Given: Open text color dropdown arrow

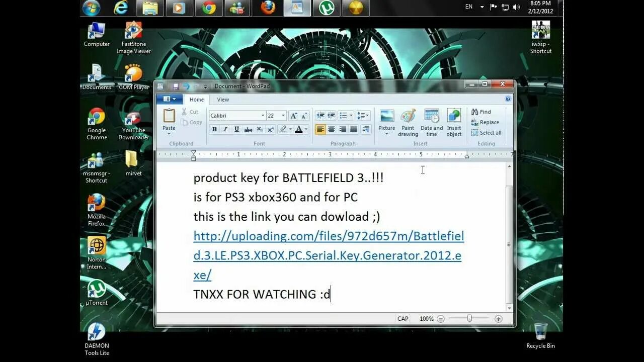Looking at the screenshot, I should tap(306, 129).
